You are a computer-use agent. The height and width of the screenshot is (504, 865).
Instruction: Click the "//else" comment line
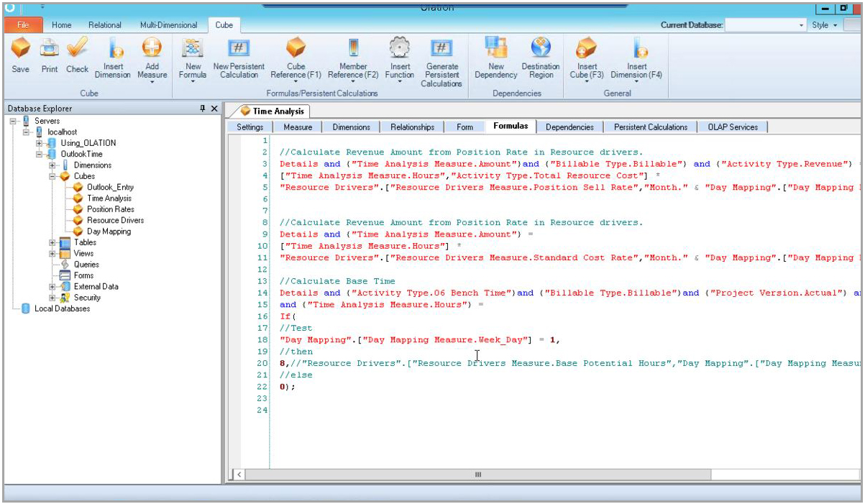[x=296, y=375]
